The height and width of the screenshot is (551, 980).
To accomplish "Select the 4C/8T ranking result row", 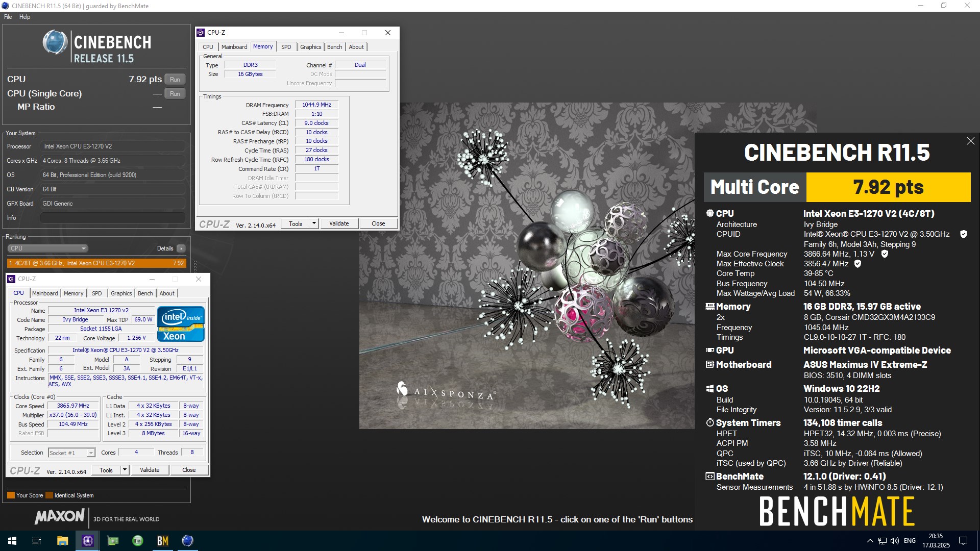I will 96,263.
